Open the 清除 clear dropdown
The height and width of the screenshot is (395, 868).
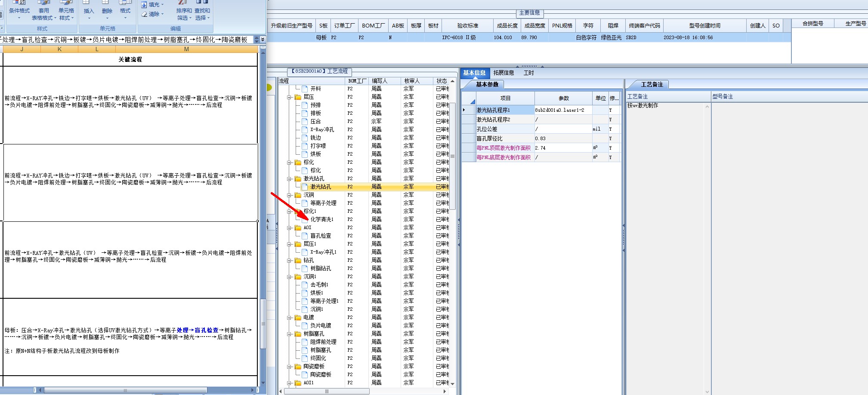(153, 14)
